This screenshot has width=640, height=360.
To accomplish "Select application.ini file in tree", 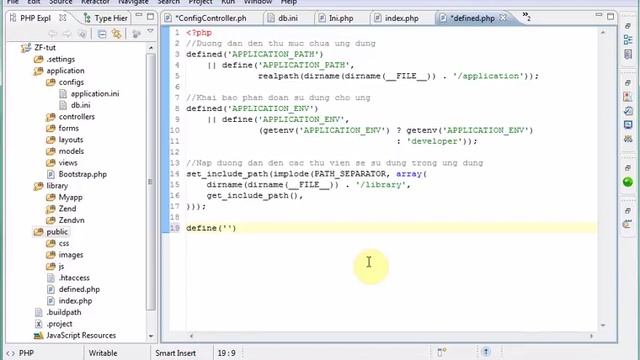I will [x=95, y=93].
